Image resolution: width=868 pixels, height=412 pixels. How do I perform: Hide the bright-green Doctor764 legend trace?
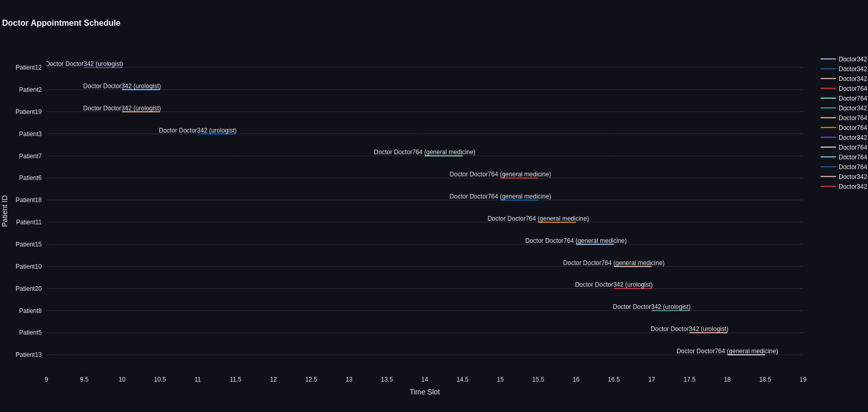[844, 98]
